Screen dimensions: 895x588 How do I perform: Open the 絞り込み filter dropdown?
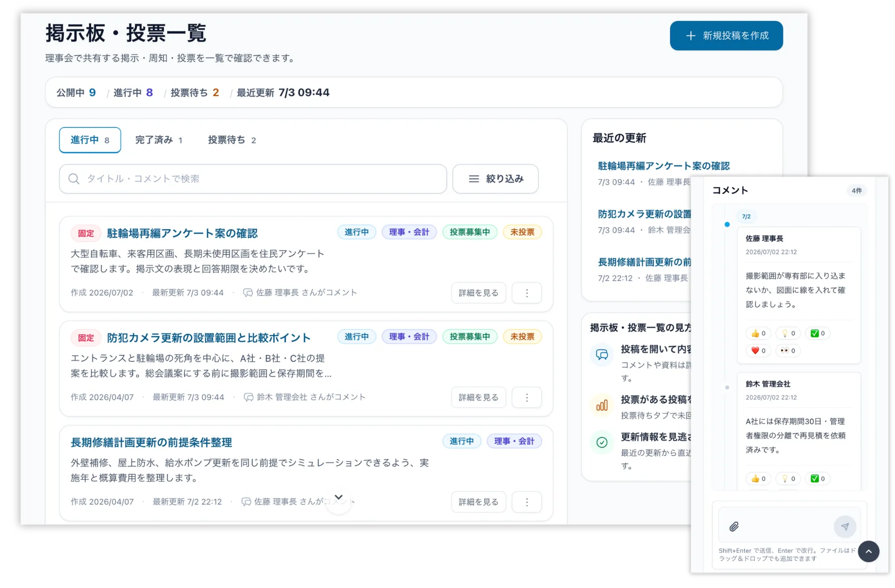495,179
